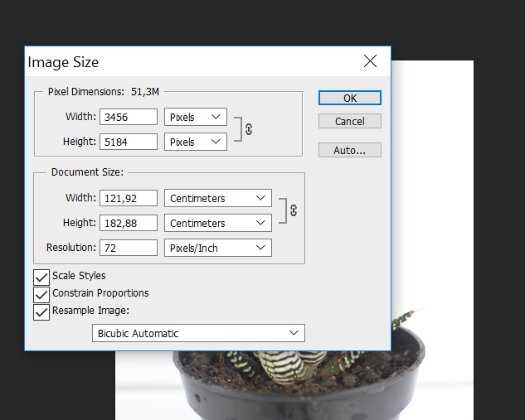525x420 pixels.
Task: Close the Image Size dialog
Action: pyautogui.click(x=370, y=61)
